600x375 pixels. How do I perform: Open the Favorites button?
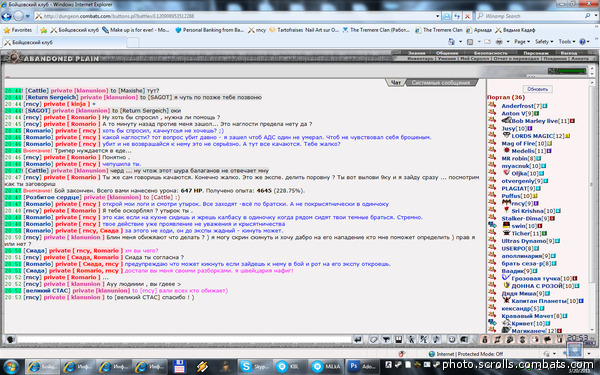(18, 30)
